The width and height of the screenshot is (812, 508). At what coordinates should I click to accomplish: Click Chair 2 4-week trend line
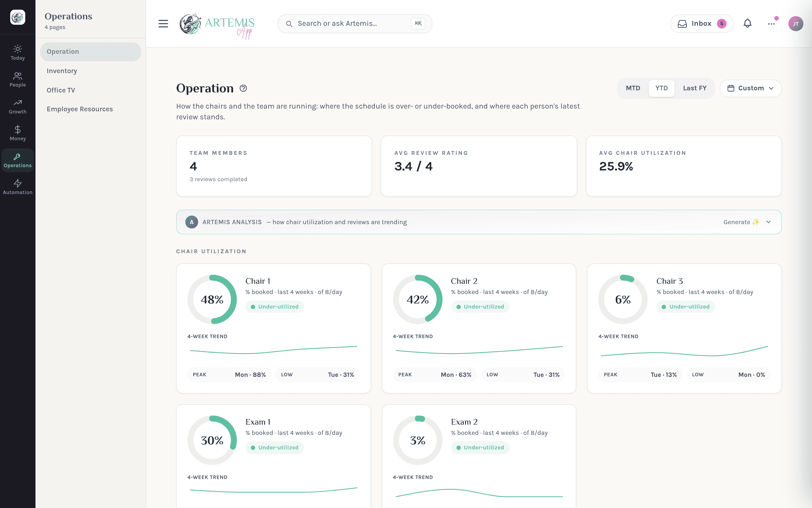click(479, 350)
